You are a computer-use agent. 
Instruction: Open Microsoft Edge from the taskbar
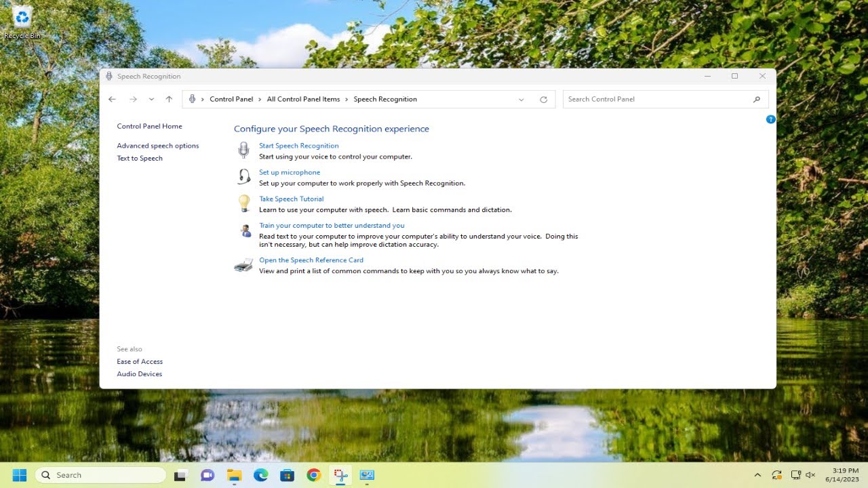click(x=260, y=475)
